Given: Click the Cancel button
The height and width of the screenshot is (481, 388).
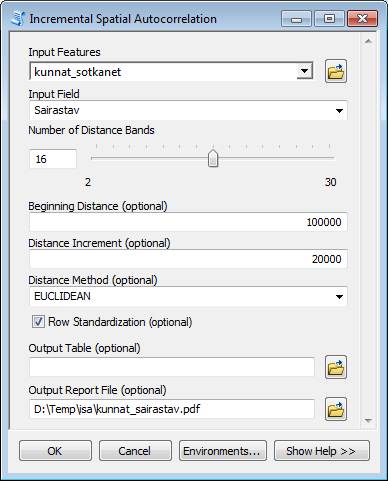Looking at the screenshot, I should (135, 451).
